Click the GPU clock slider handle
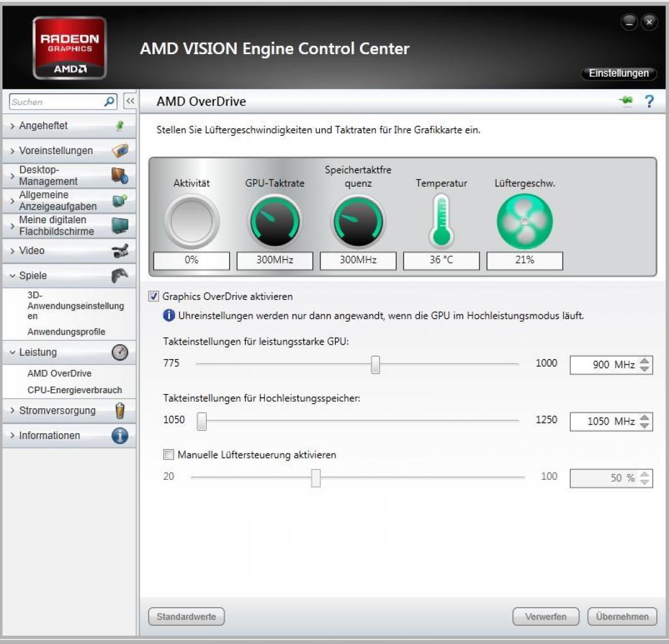The image size is (669, 644). point(375,365)
